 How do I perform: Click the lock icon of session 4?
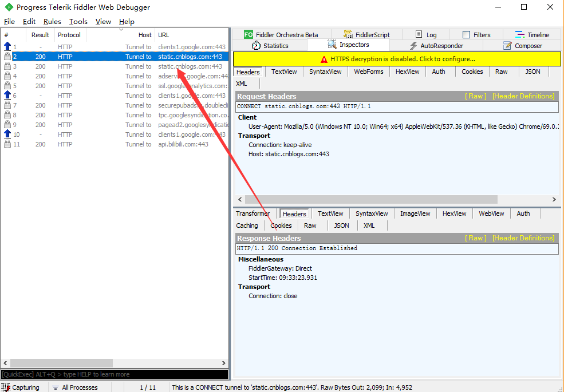pos(7,76)
